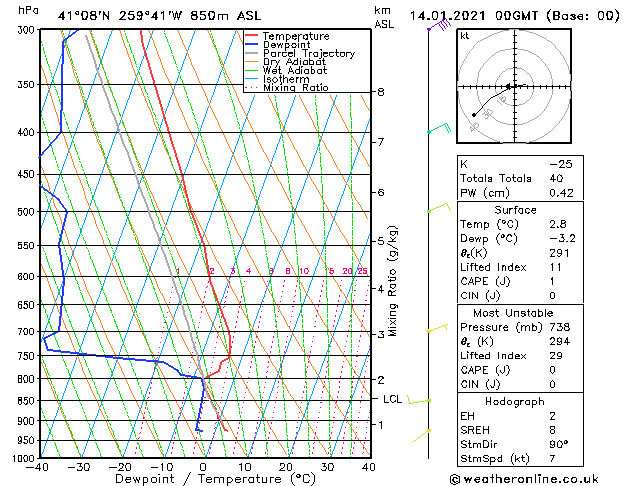This screenshot has width=629, height=486.
Task: Click the -10 temperature axis label
Action: (161, 467)
